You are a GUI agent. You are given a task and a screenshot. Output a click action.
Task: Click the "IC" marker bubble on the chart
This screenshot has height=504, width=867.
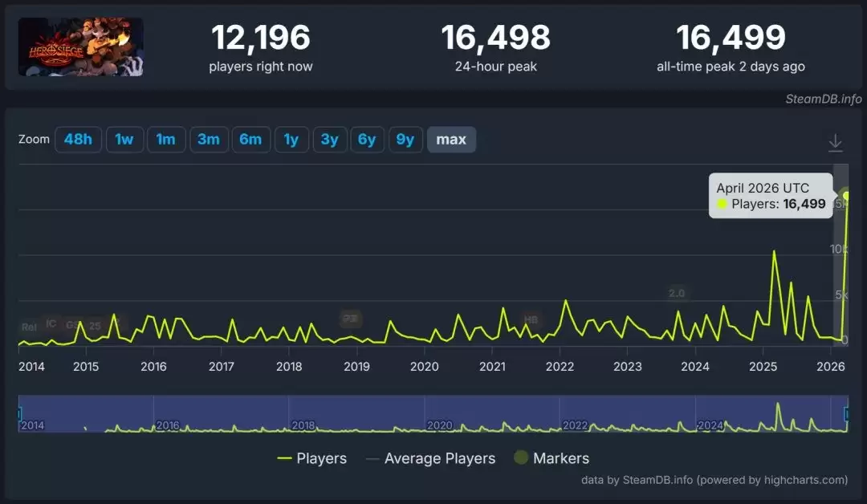coord(51,323)
